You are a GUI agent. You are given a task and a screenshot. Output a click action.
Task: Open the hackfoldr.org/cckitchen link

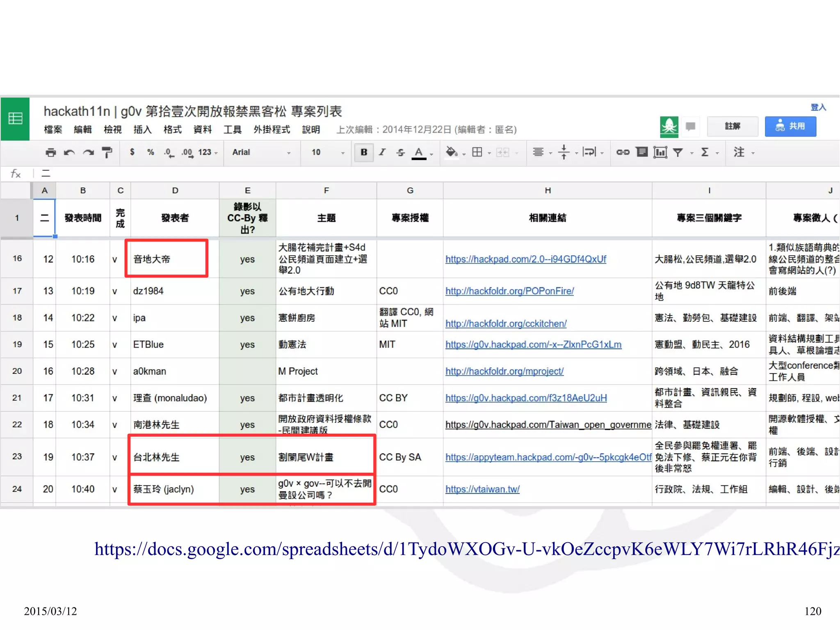(x=506, y=323)
